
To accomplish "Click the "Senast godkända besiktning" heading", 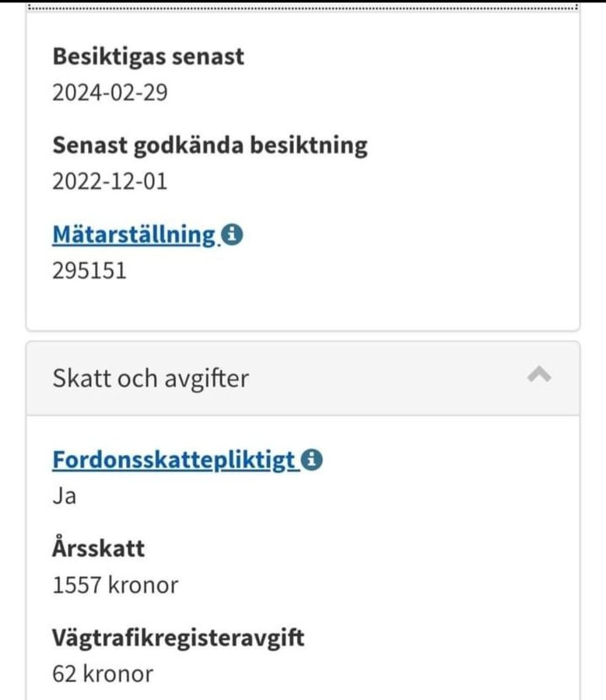I will tap(209, 145).
